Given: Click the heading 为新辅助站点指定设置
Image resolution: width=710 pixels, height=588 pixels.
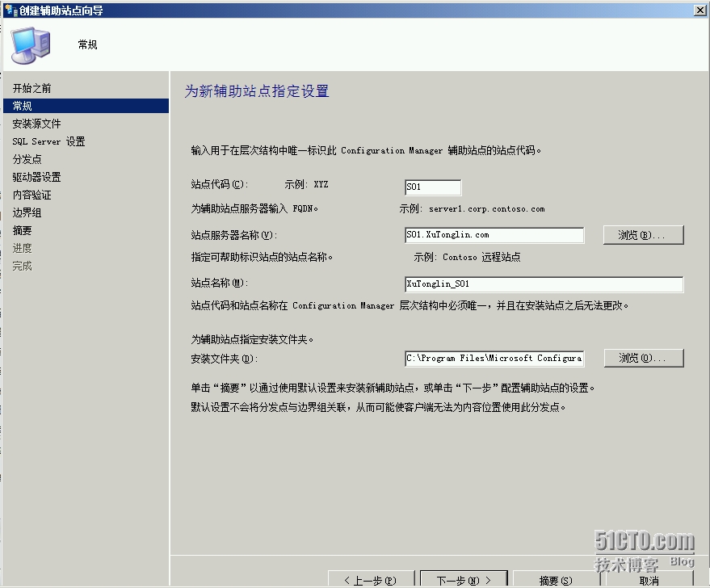Looking at the screenshot, I should [x=257, y=91].
